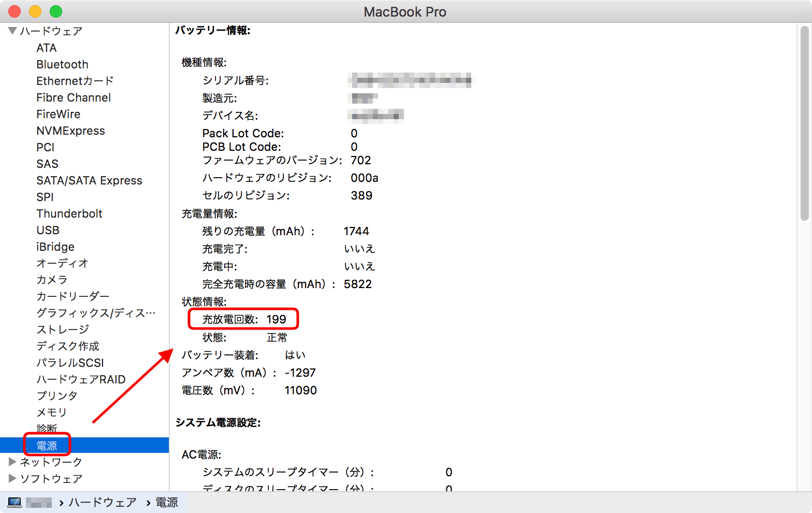
Task: Open the iBridge entry
Action: pos(55,247)
